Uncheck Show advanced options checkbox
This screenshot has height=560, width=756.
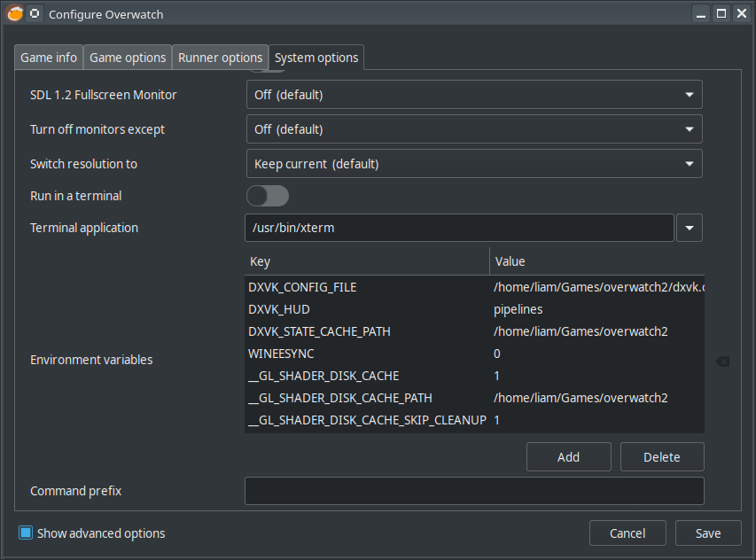tap(26, 533)
